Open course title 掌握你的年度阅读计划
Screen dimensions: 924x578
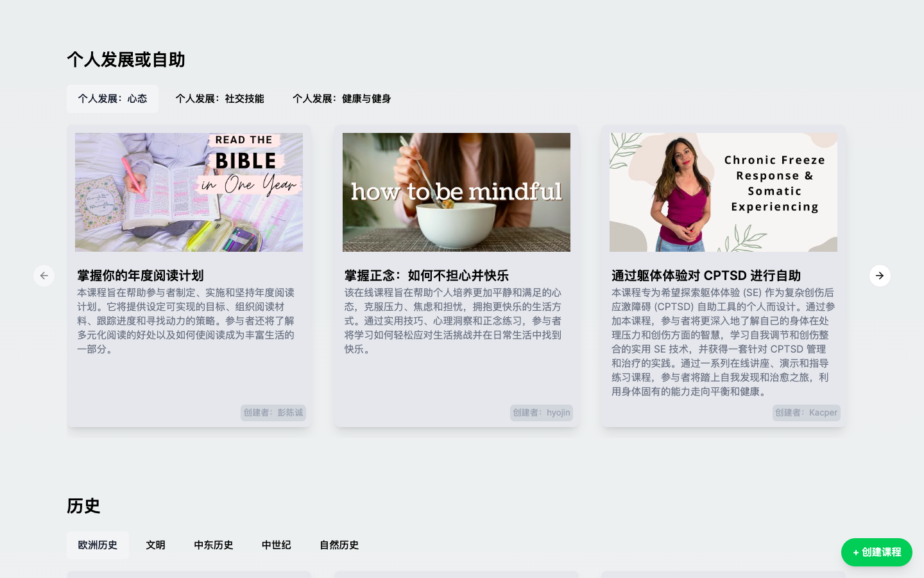click(141, 276)
